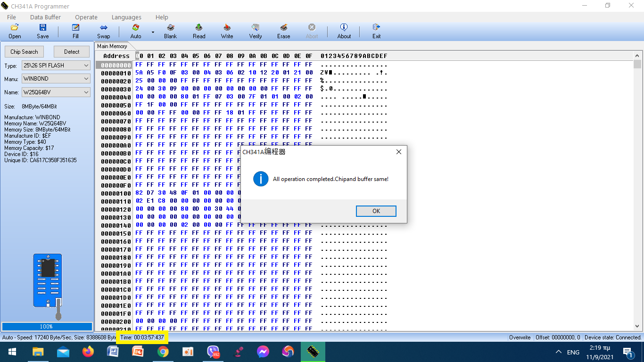Click the Overwrite status bar entry
The height and width of the screenshot is (362, 644).
(x=520, y=337)
